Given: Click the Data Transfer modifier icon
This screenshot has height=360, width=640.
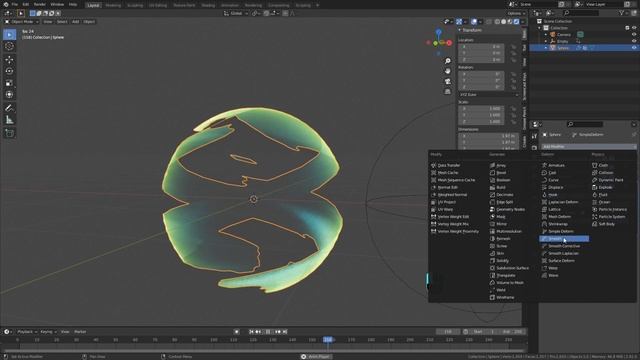Looking at the screenshot, I should (433, 165).
